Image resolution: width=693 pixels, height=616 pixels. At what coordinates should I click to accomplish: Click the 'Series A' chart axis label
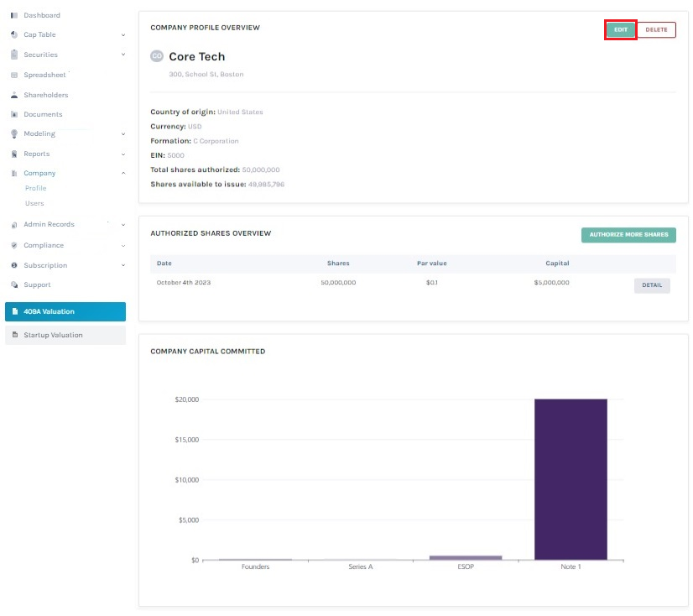[x=361, y=566]
